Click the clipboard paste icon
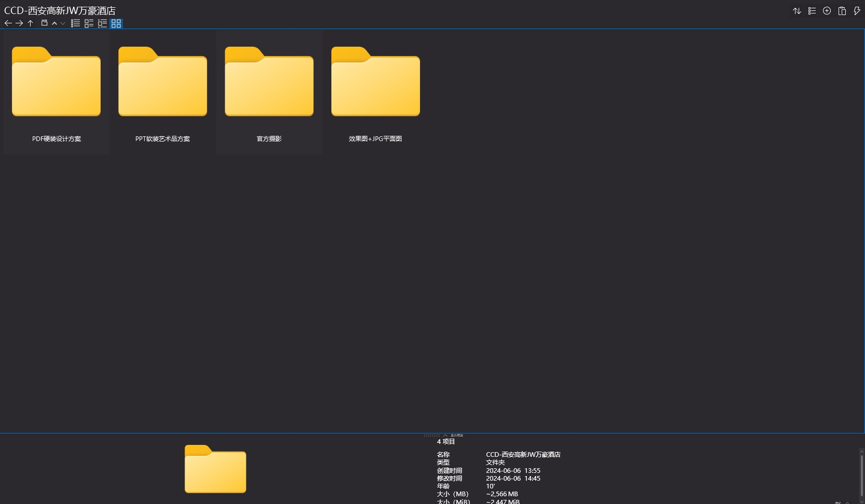The width and height of the screenshot is (865, 504). coord(842,11)
